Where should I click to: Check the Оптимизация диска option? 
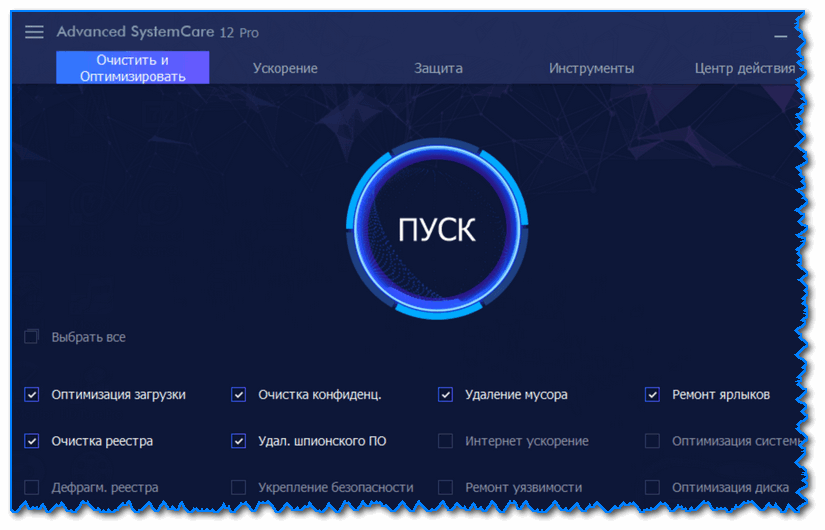(652, 487)
